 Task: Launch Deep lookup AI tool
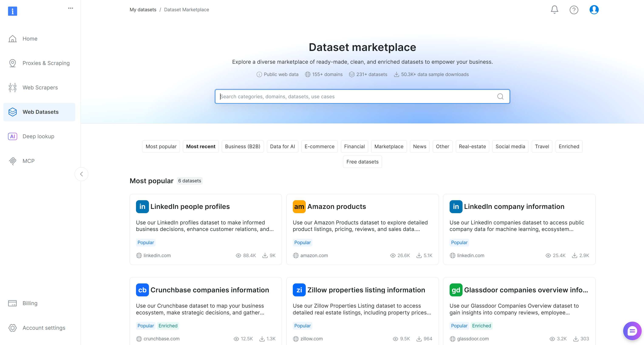pos(38,136)
